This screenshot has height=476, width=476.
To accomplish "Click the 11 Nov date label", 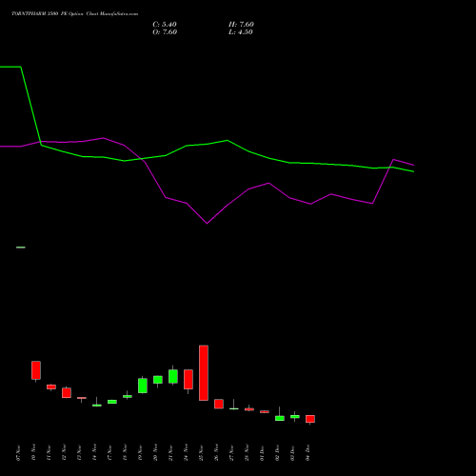I will pyautogui.click(x=49, y=453).
